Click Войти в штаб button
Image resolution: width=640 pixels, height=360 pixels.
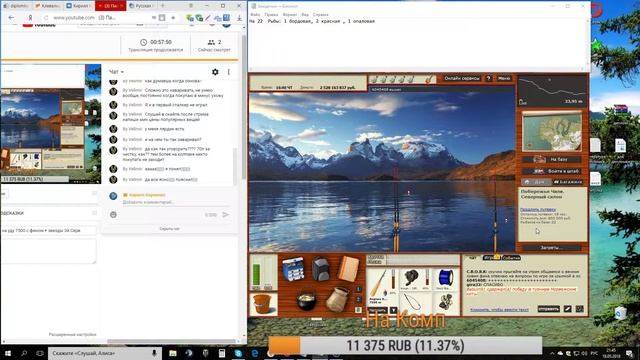point(552,171)
